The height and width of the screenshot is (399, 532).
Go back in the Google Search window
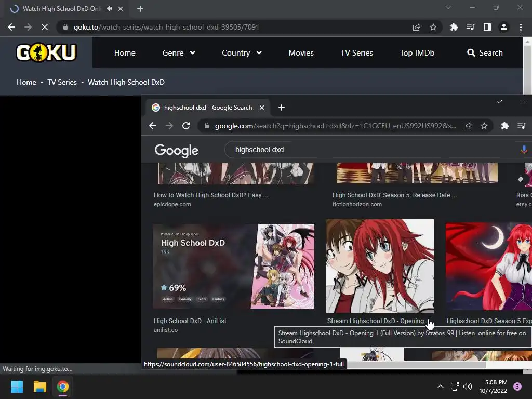click(x=153, y=126)
